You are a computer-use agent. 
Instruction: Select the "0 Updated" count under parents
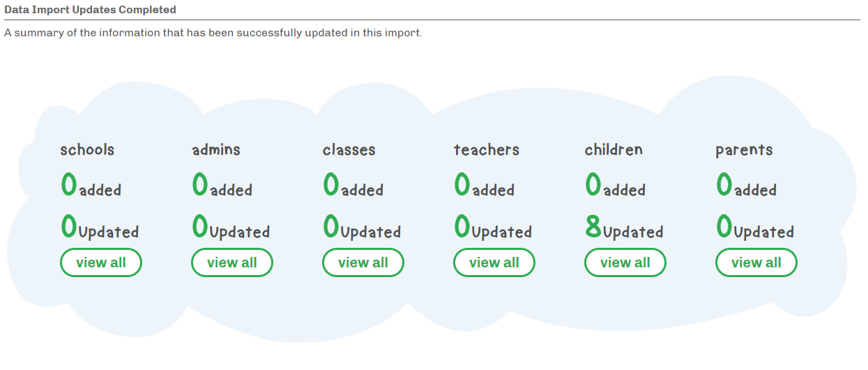755,228
